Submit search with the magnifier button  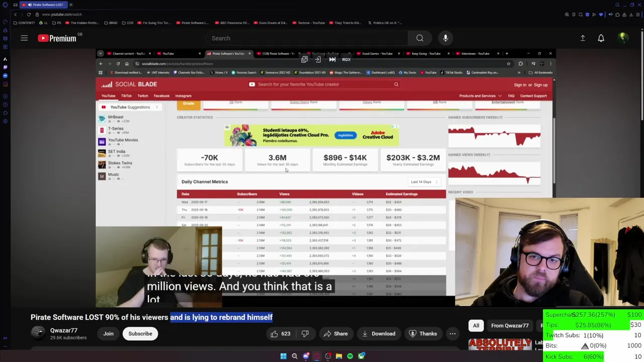(x=420, y=38)
